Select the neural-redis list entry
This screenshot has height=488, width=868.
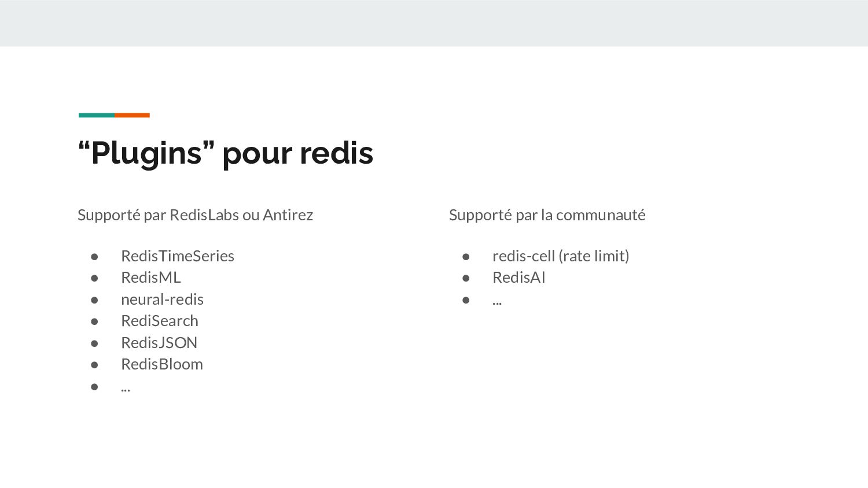tap(162, 300)
